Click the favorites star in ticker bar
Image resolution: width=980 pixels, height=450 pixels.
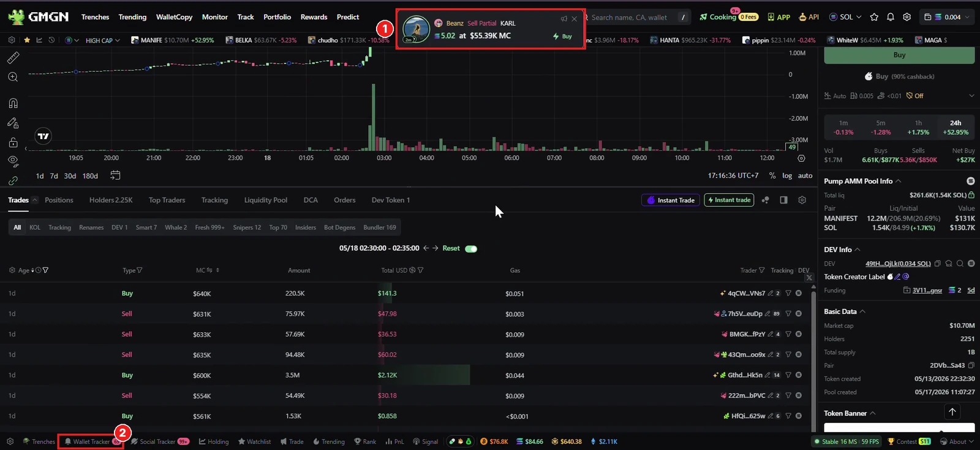pyautogui.click(x=27, y=40)
